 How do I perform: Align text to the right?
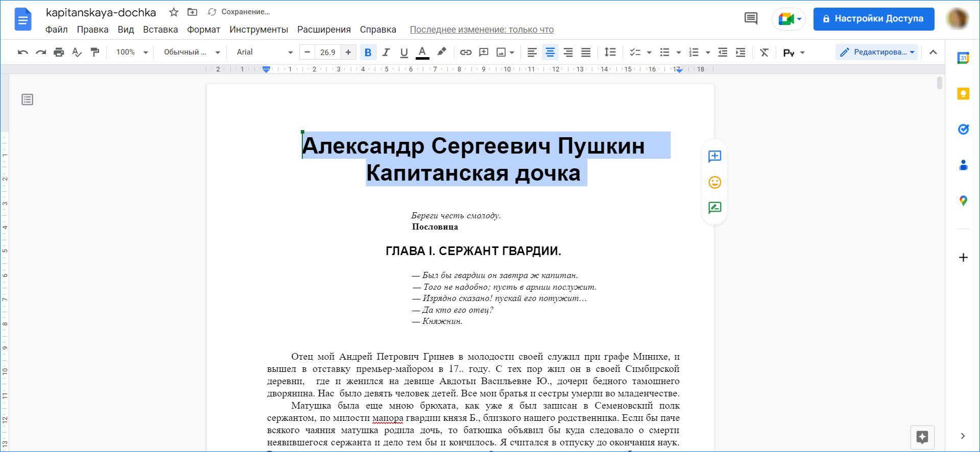tap(568, 52)
